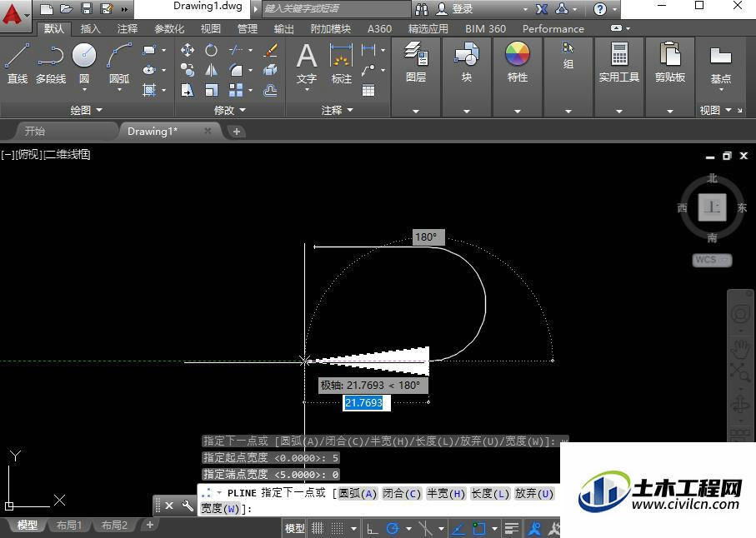Toggle isometric drafting in status bar

point(425,528)
